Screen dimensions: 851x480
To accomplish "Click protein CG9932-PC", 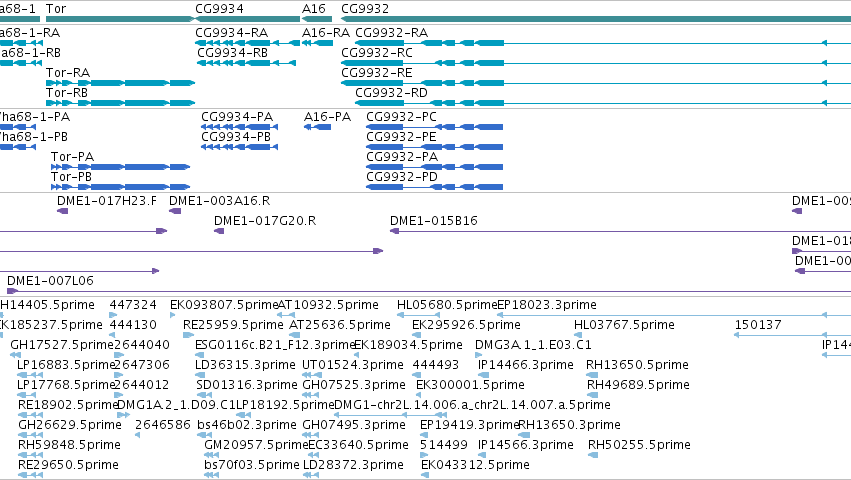I will coord(402,117).
